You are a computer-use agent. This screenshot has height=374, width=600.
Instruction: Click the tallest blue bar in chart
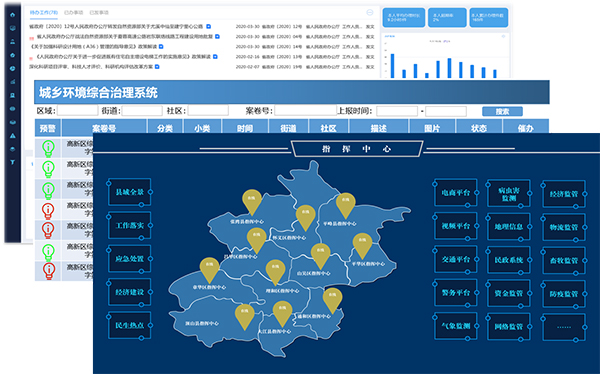[392, 66]
